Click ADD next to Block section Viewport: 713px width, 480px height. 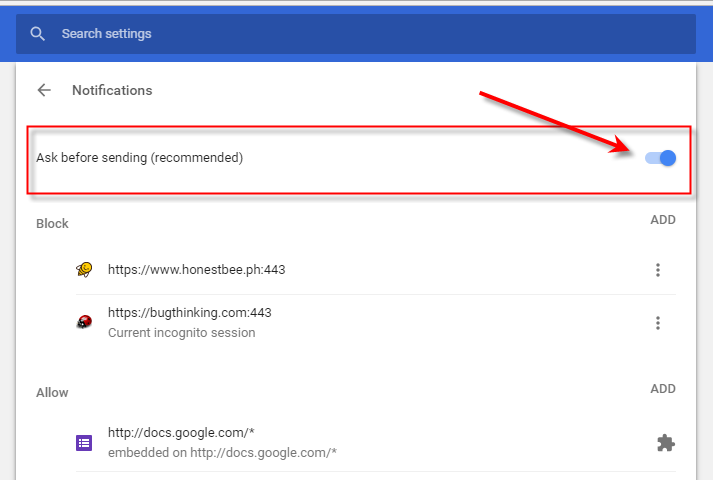(x=663, y=220)
